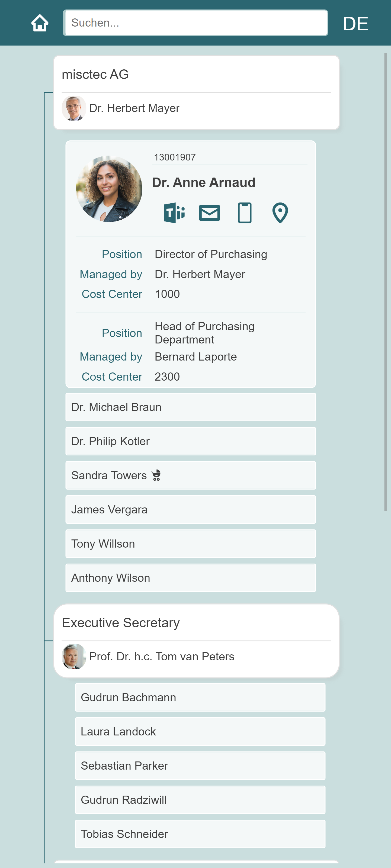Expand the James Vergara entry
Screen dimensions: 391x868
point(190,509)
